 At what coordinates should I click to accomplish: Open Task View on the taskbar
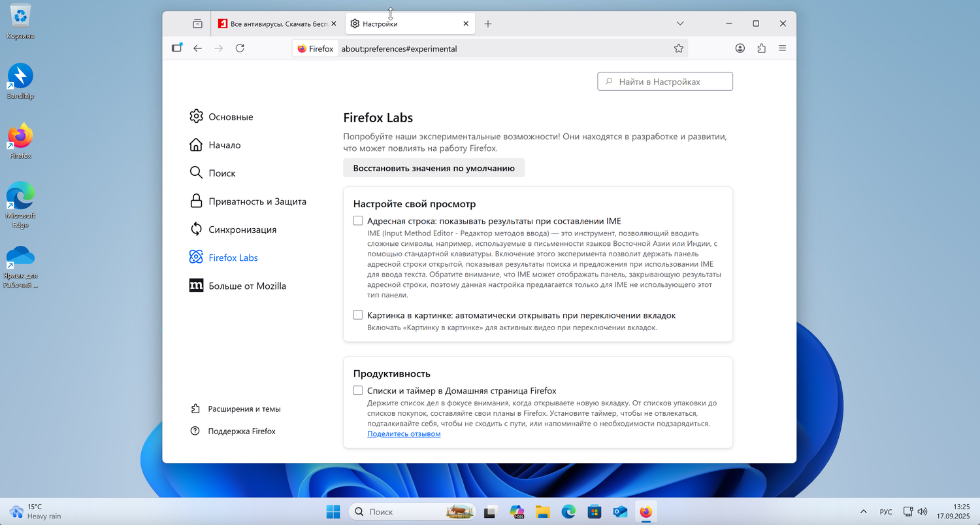pos(490,512)
